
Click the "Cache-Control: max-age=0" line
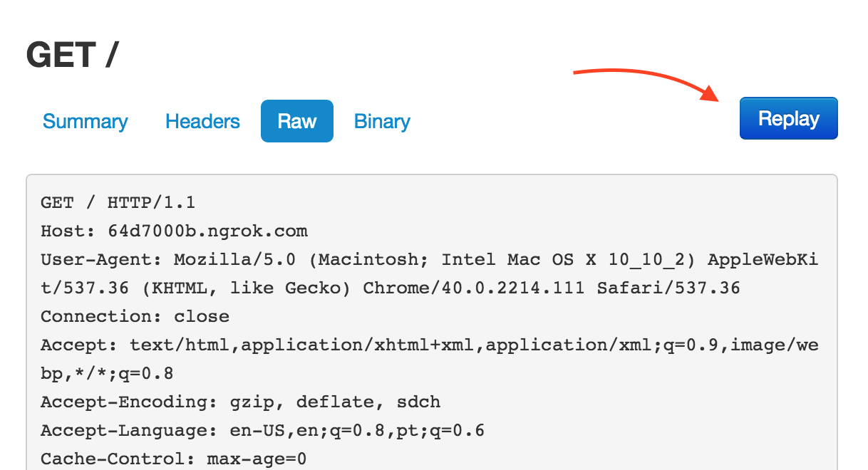[x=173, y=459]
